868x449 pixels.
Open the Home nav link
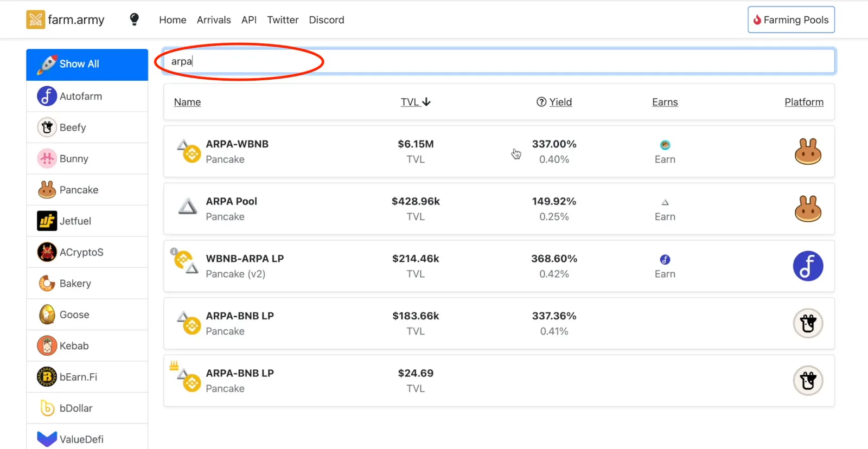[173, 20]
